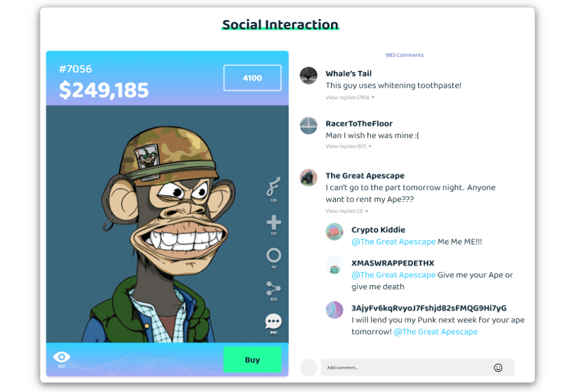The width and height of the screenshot is (575, 392).
Task: Open XMASWRAPPEDETHX username
Action: coord(392,263)
